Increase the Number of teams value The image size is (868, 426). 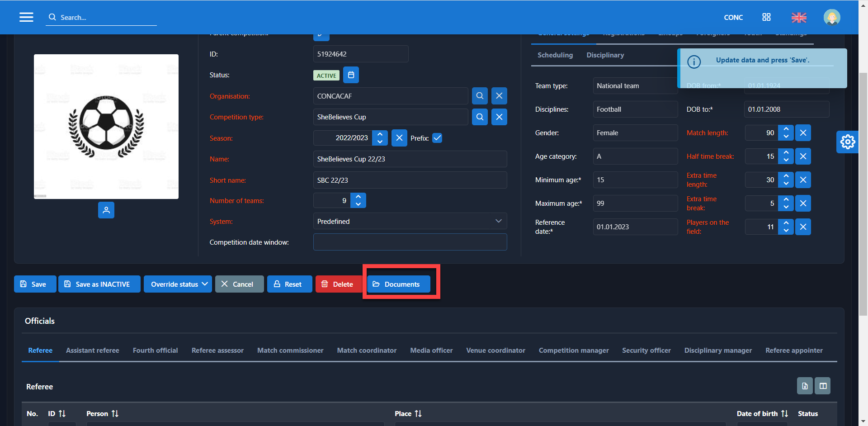point(358,197)
